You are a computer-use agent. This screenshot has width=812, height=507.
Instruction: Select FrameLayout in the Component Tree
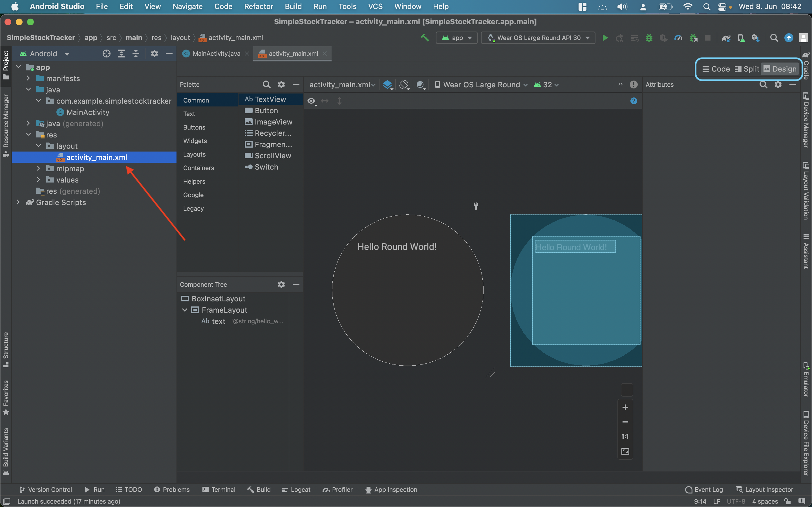(x=224, y=310)
